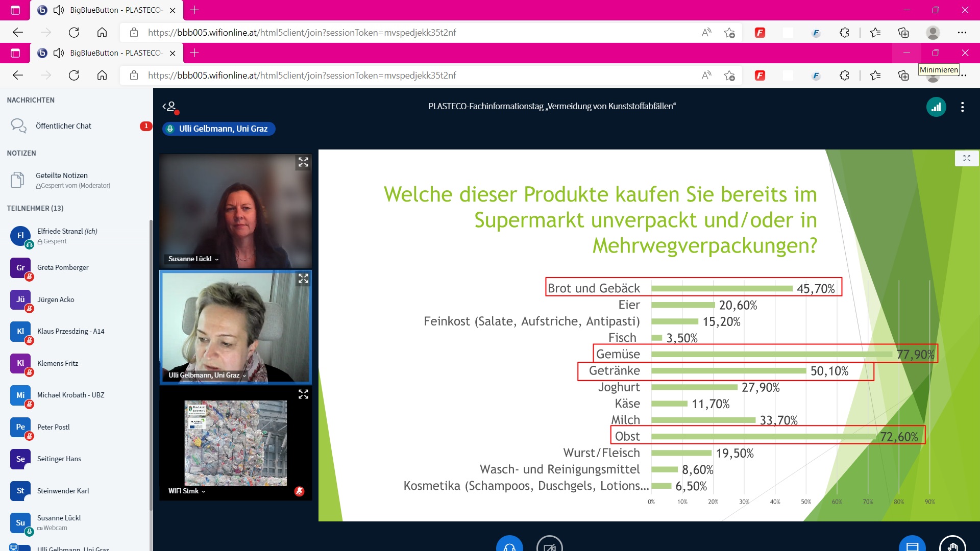Click Michael Krobath - UBZ participant name
This screenshot has height=551, width=980.
click(70, 395)
